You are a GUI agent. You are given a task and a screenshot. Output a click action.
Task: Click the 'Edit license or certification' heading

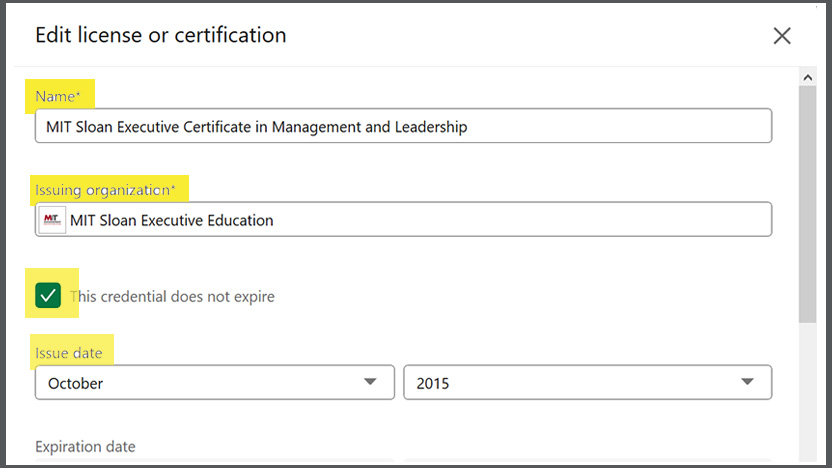click(x=161, y=35)
